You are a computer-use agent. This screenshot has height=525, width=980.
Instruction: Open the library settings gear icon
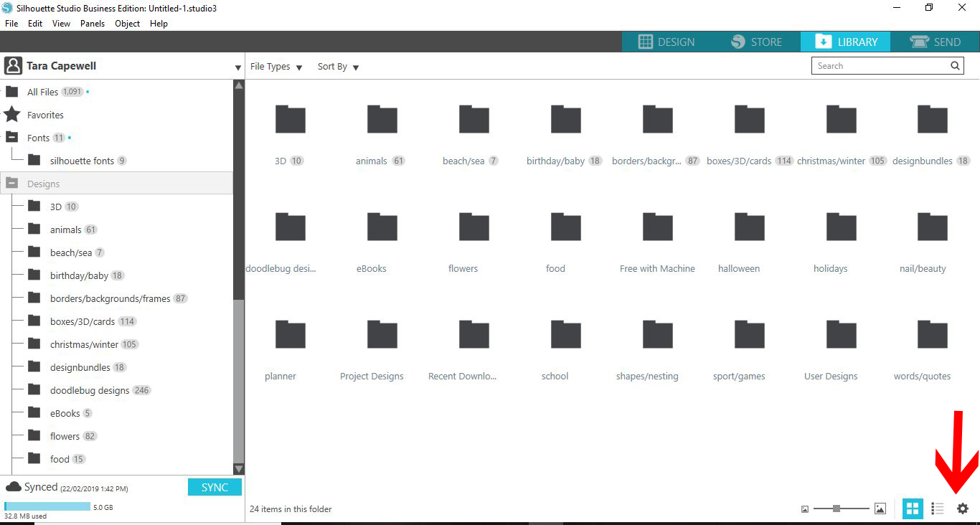[x=963, y=509]
